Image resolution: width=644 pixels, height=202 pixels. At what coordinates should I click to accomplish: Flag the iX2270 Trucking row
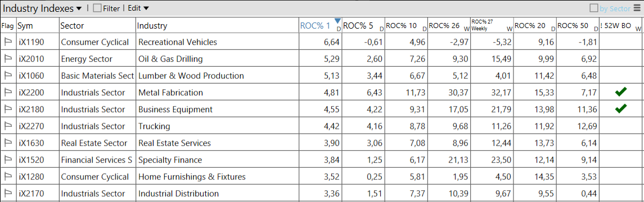pyautogui.click(x=7, y=126)
